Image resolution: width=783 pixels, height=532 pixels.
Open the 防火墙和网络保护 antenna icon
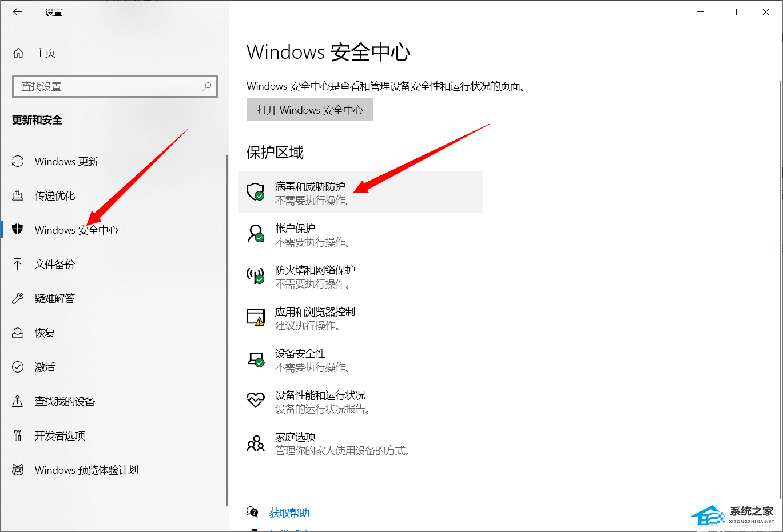(255, 275)
